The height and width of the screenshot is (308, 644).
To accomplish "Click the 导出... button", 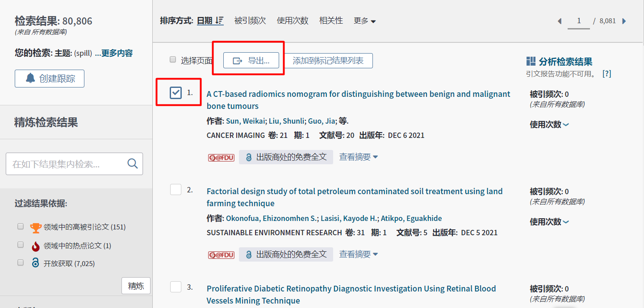I will [x=251, y=61].
